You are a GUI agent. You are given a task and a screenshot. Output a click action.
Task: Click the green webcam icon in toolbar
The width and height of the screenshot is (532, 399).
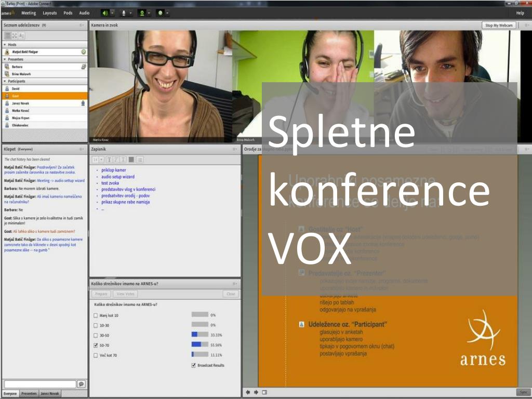142,13
